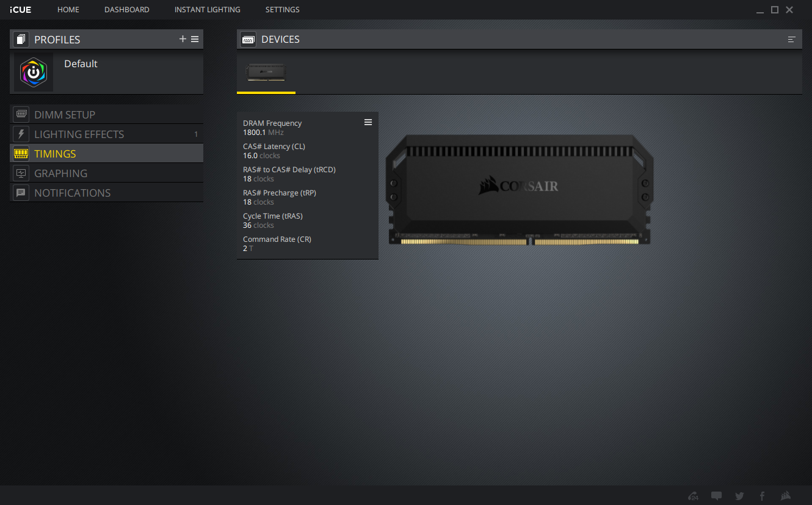This screenshot has height=505, width=812.
Task: Open the Dashboard tab
Action: coord(127,10)
